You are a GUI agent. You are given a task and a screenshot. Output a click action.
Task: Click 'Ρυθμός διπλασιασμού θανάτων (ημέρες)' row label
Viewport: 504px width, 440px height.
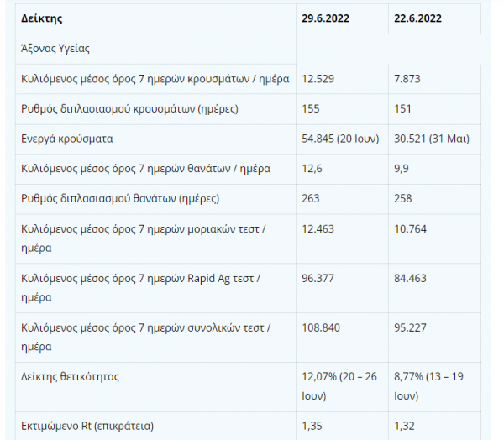[x=120, y=199]
